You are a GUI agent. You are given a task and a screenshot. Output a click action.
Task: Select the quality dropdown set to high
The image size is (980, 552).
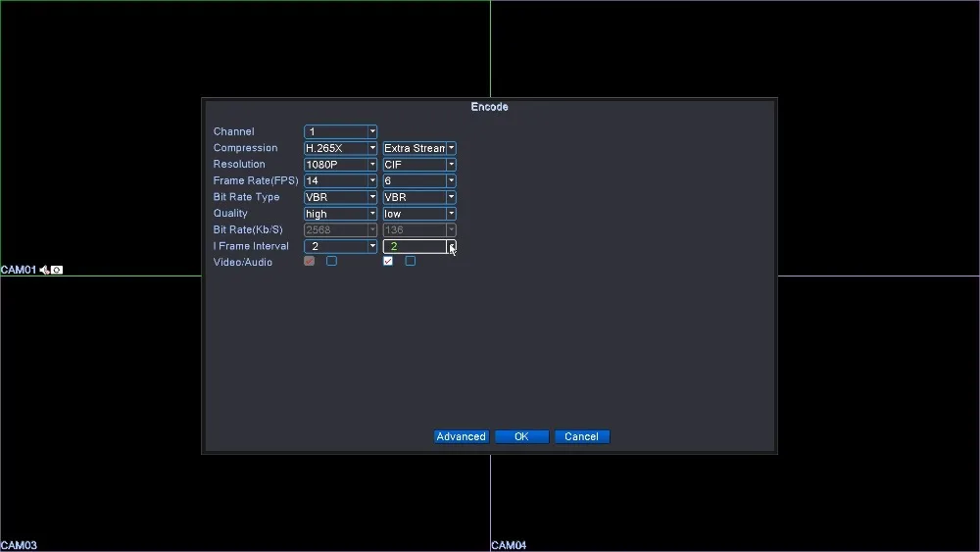click(x=340, y=214)
